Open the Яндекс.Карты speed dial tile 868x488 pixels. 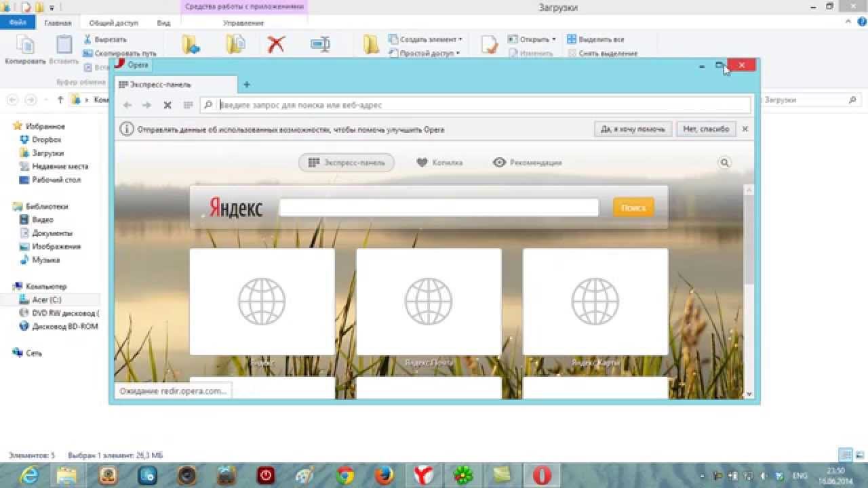point(595,302)
